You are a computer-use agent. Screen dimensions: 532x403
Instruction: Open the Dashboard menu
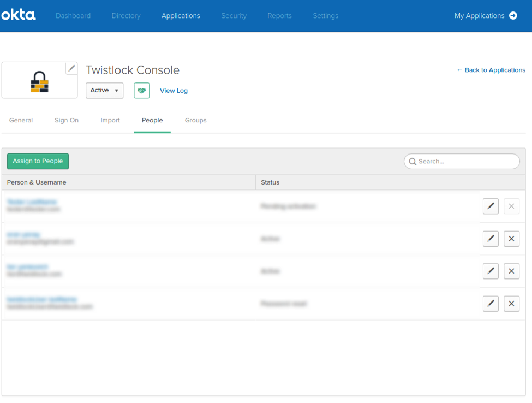(x=73, y=16)
